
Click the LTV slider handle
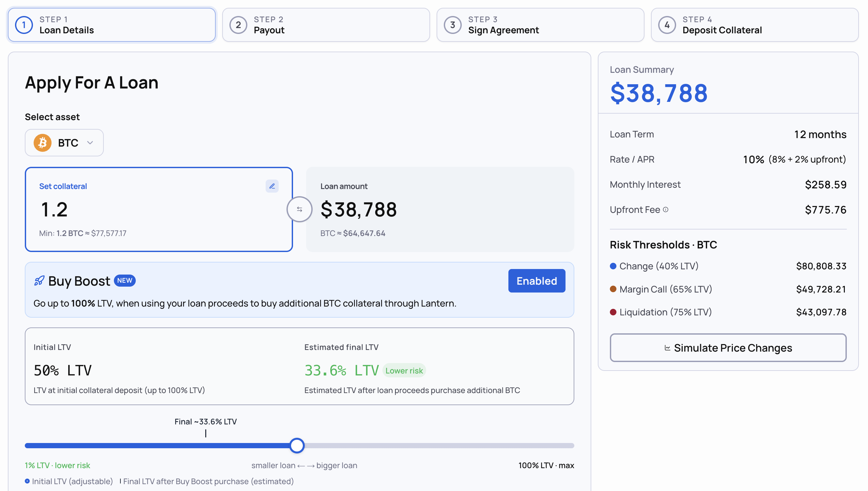pos(297,446)
